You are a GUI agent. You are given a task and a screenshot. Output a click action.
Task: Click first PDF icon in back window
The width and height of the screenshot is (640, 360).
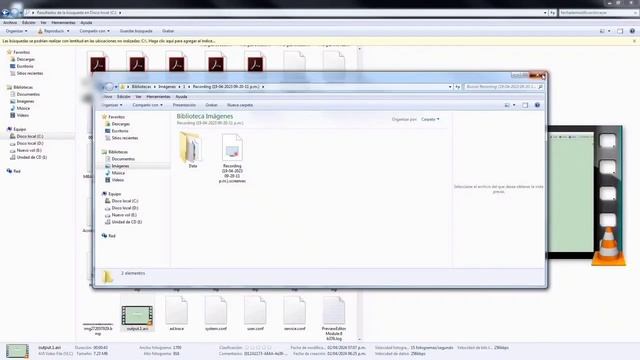(x=98, y=62)
